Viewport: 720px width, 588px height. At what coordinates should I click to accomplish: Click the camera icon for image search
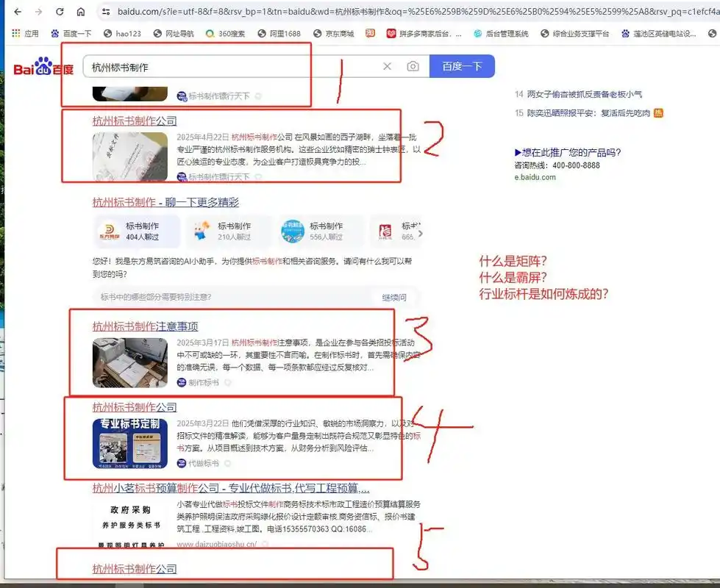point(413,66)
